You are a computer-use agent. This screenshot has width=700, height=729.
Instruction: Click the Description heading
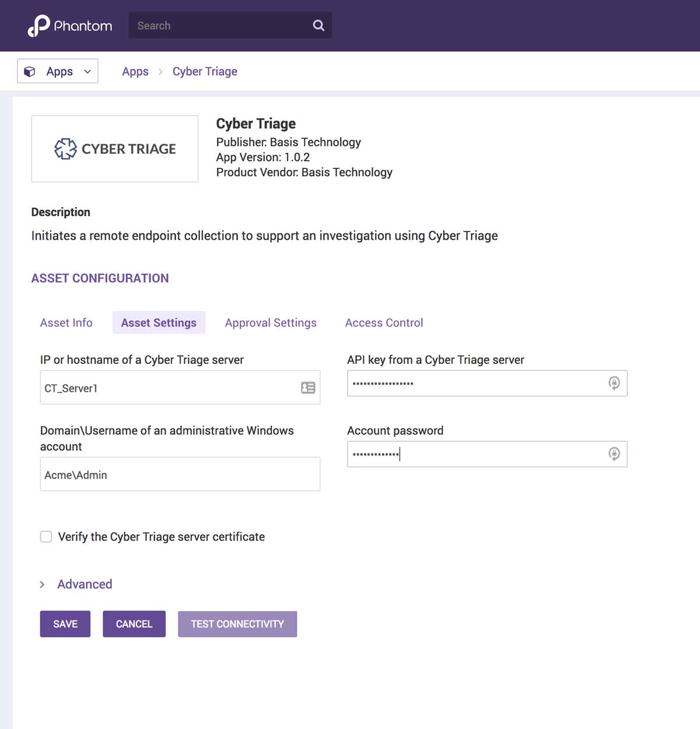point(61,212)
